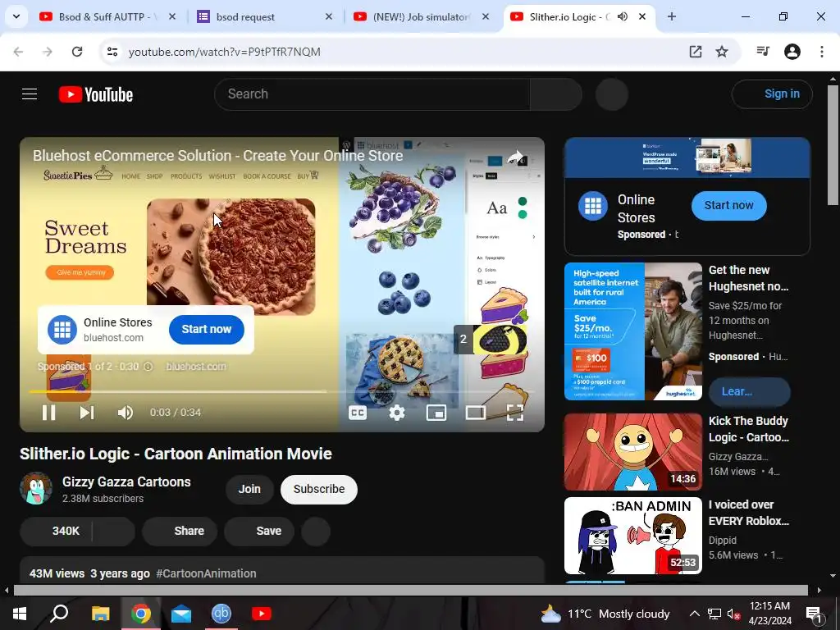
Task: Bookmark this page with the star
Action: pyautogui.click(x=722, y=52)
